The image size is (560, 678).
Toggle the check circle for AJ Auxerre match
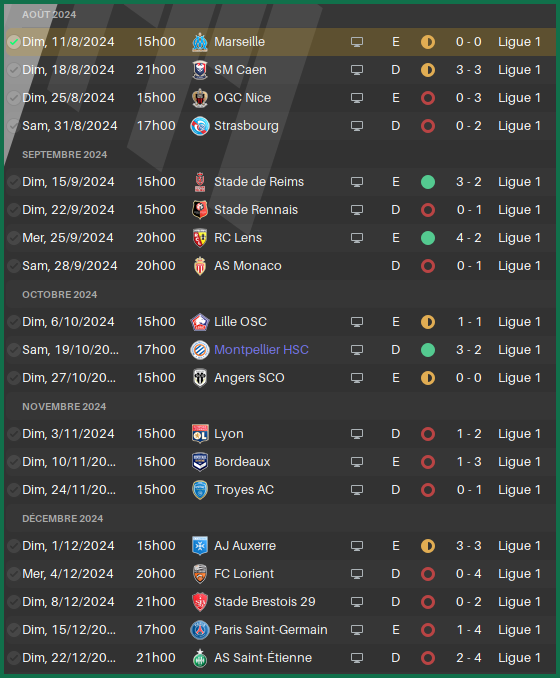coord(14,546)
